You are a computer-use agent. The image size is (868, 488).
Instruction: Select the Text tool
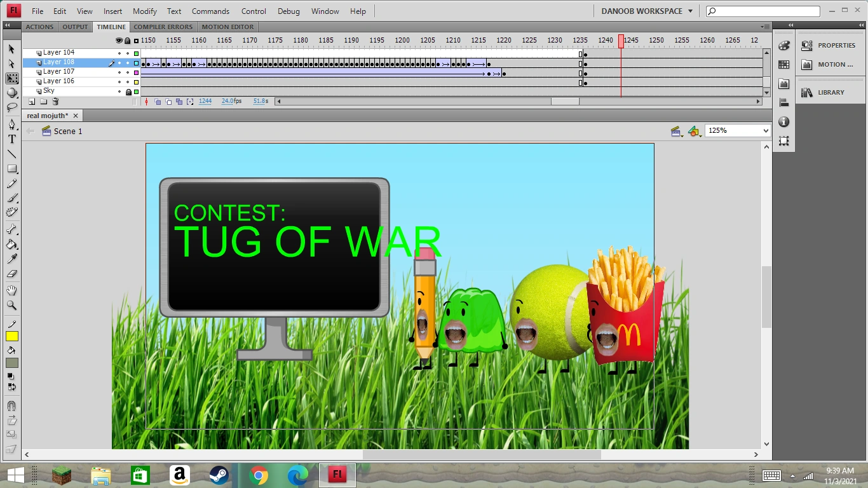point(11,139)
